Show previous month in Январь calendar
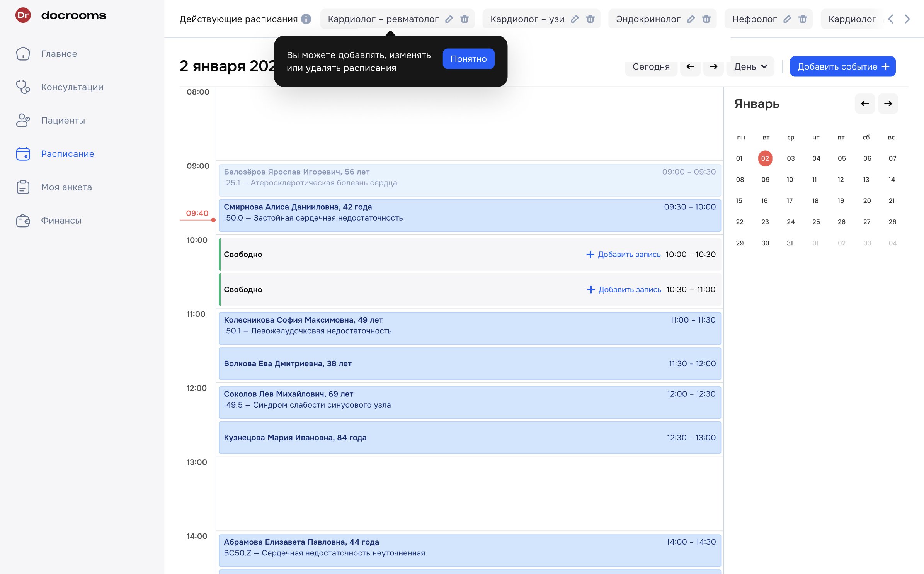Viewport: 924px width, 574px height. point(865,104)
